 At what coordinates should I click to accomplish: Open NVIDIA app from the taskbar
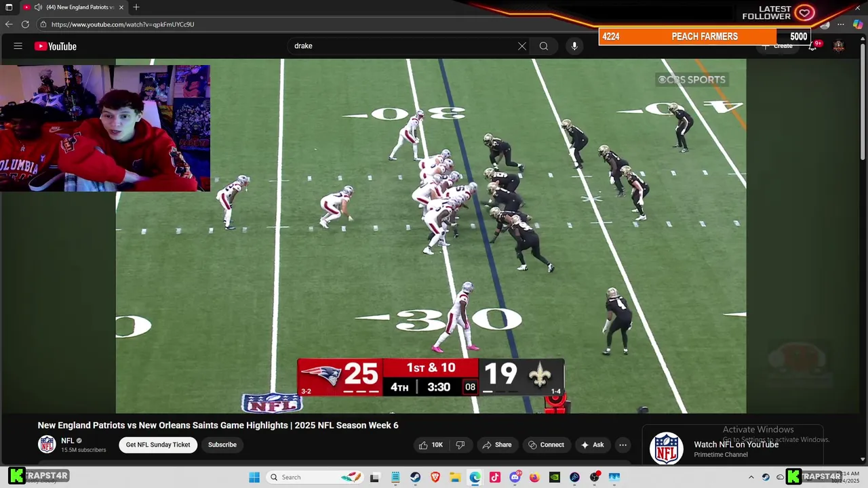pyautogui.click(x=555, y=477)
